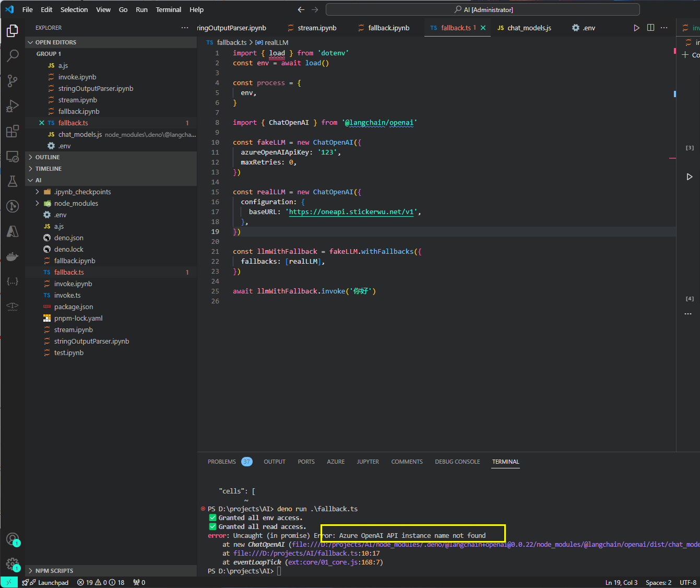This screenshot has height=588, width=700.
Task: Open the Output panel tab
Action: click(275, 462)
